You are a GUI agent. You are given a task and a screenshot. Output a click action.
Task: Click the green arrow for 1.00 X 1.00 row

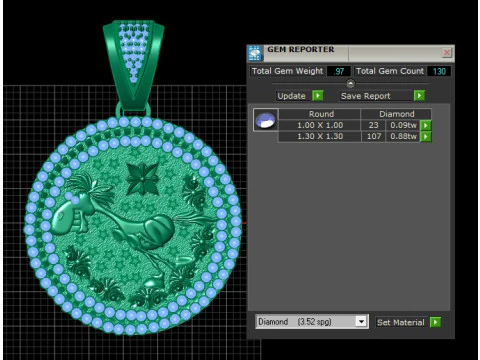coord(426,125)
